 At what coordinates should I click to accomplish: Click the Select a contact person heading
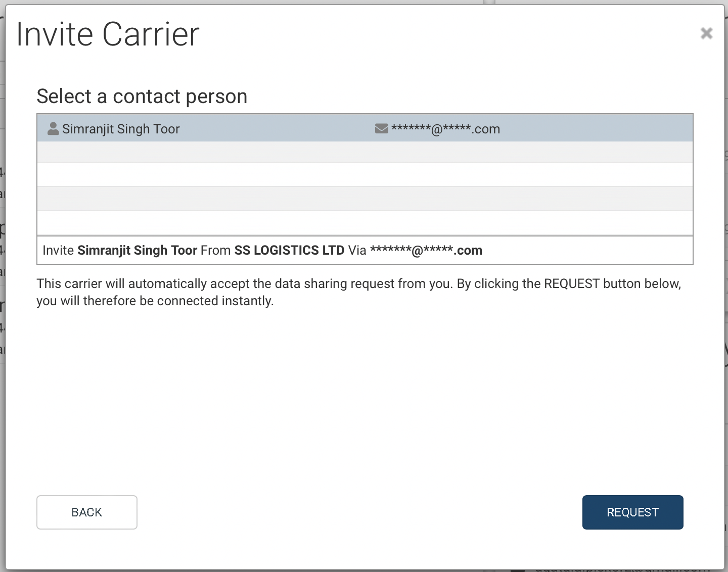point(142,96)
